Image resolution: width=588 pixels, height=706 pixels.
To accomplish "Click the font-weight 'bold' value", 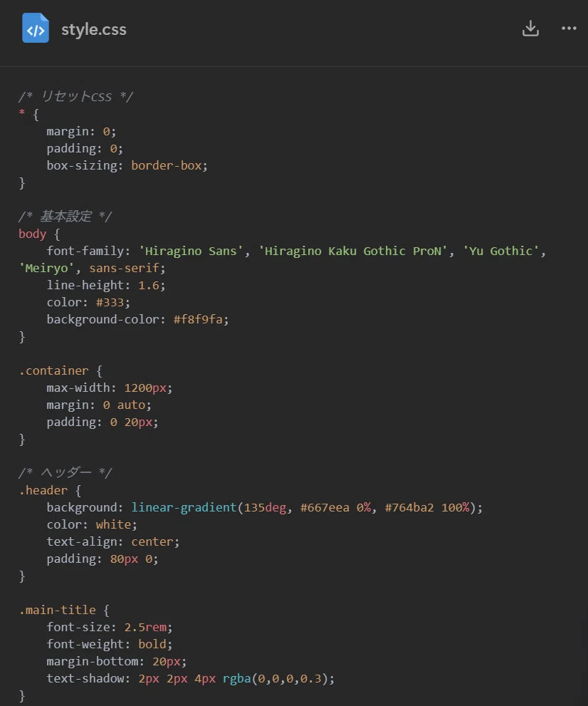I will point(152,644).
